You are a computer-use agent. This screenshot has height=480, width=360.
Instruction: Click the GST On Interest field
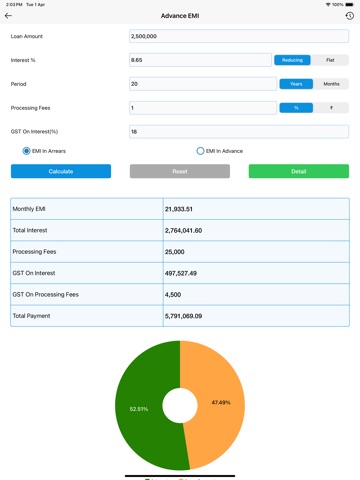pos(239,132)
